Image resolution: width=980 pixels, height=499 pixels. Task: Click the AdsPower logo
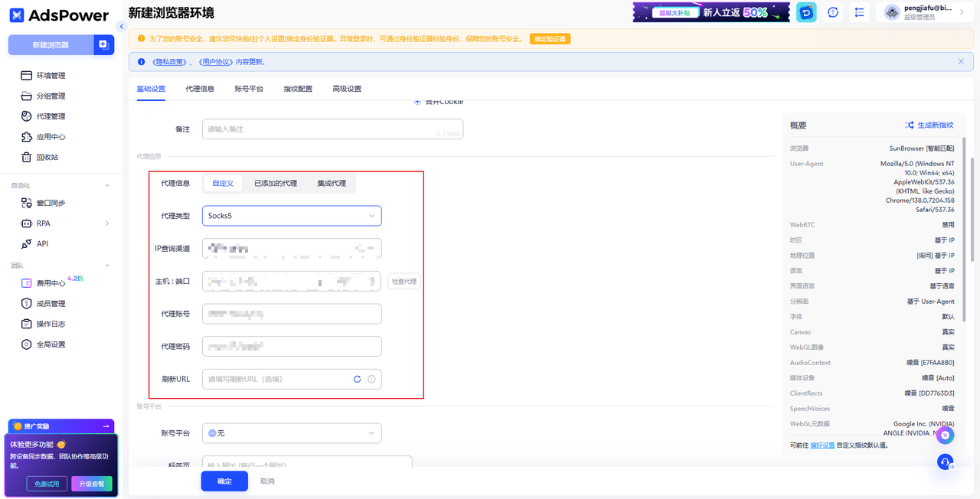[x=59, y=15]
